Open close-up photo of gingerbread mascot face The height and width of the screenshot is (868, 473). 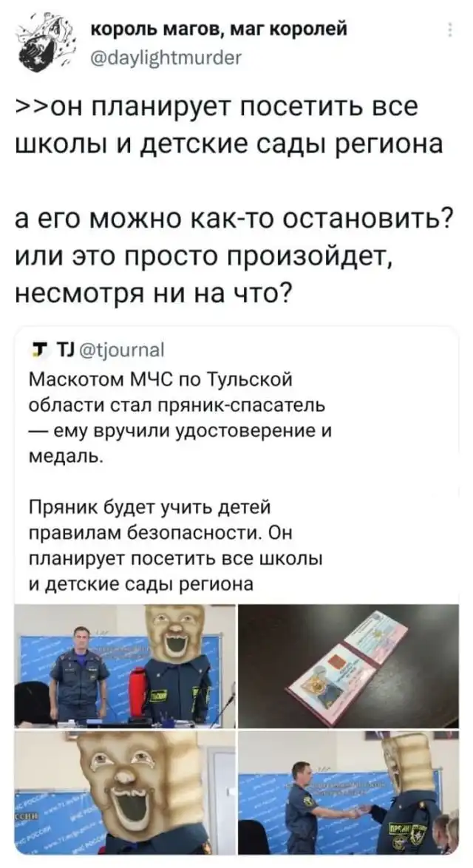(125, 792)
